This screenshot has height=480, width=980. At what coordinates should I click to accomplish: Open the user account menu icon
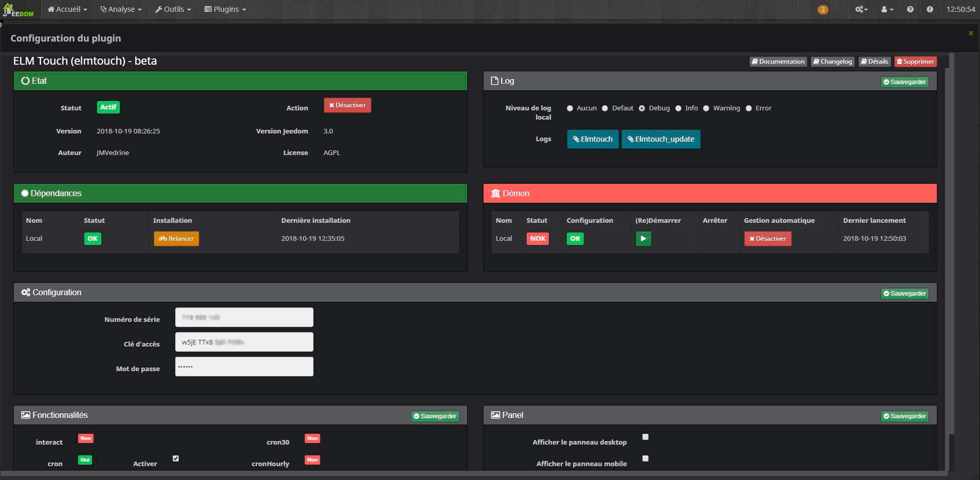(x=887, y=10)
